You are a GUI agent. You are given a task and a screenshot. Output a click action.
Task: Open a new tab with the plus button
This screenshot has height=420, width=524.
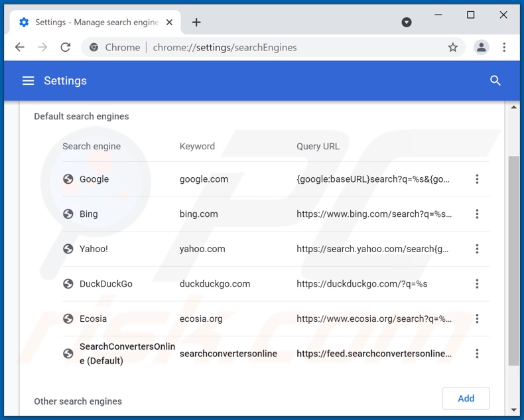pyautogui.click(x=196, y=23)
